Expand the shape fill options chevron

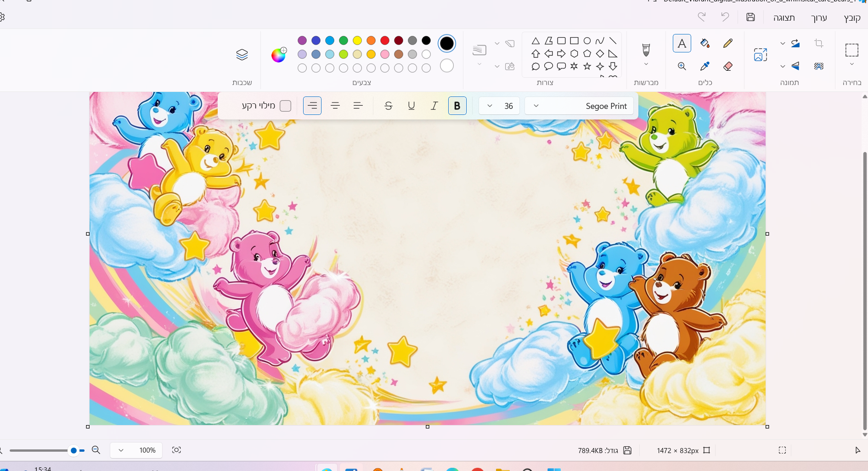[x=497, y=66]
